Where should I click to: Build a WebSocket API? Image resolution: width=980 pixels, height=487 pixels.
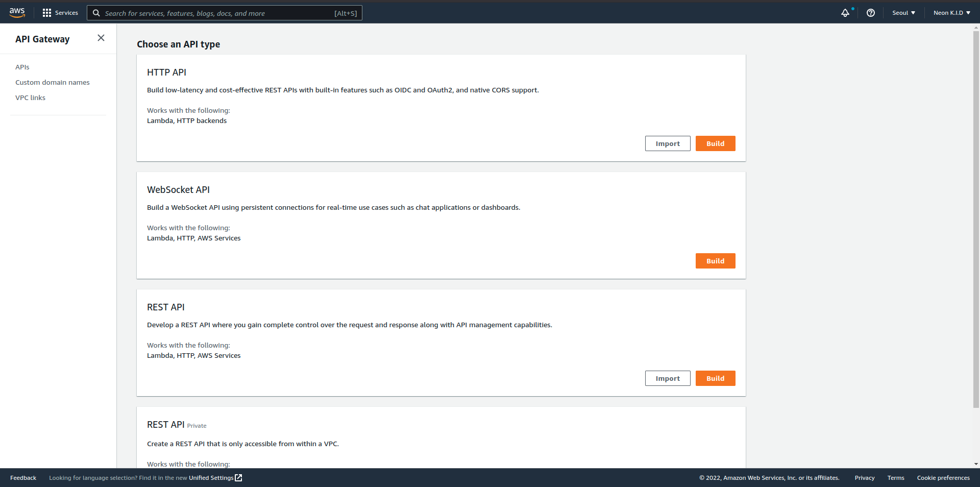pyautogui.click(x=715, y=261)
